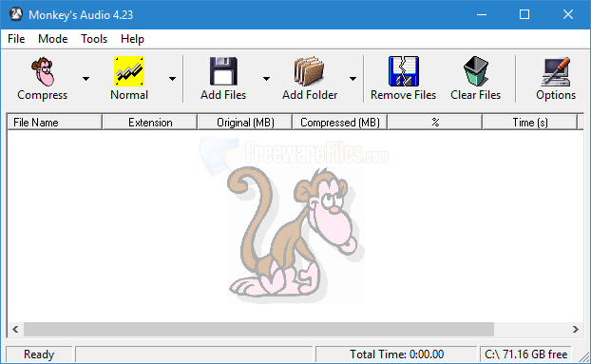Image resolution: width=591 pixels, height=364 pixels.
Task: Expand the Add Folder dropdown arrow
Action: click(x=353, y=79)
